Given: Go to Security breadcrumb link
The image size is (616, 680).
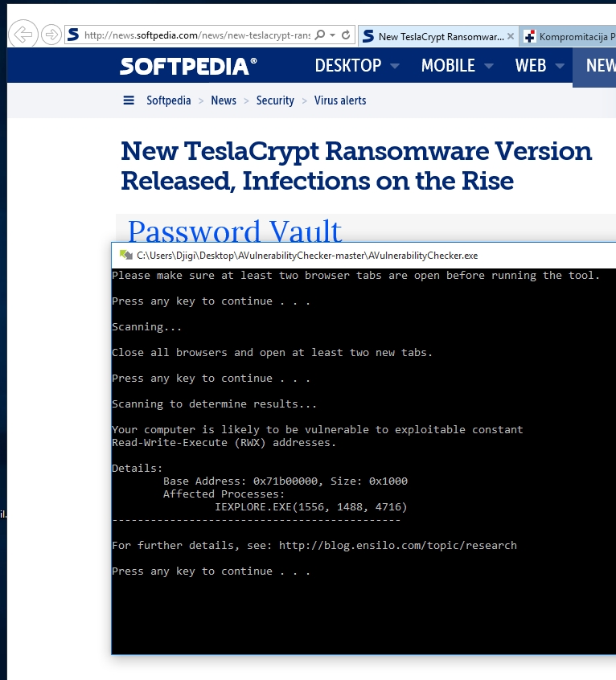Looking at the screenshot, I should (x=275, y=100).
